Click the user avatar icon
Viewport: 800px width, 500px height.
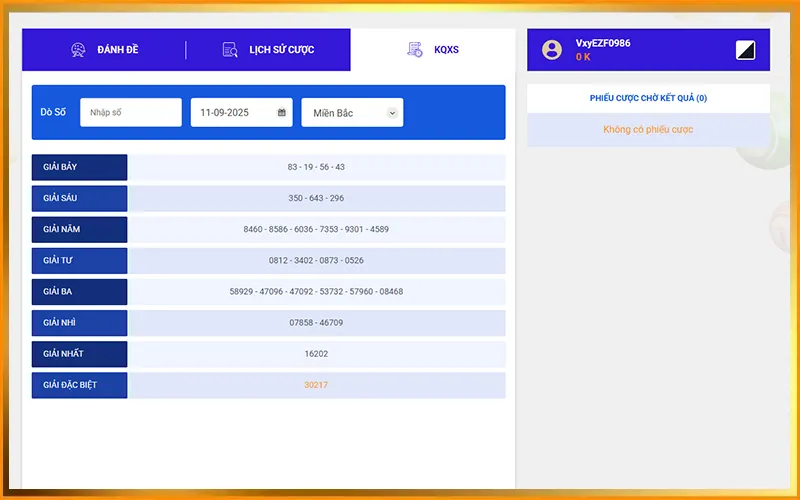tap(552, 50)
